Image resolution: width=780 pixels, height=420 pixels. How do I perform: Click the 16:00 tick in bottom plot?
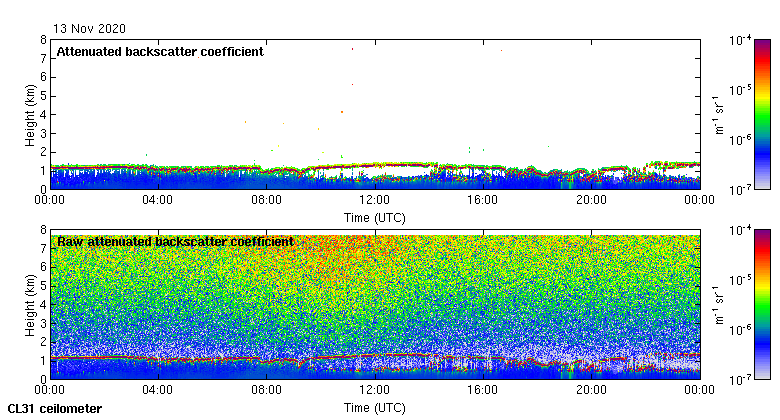coord(483,390)
